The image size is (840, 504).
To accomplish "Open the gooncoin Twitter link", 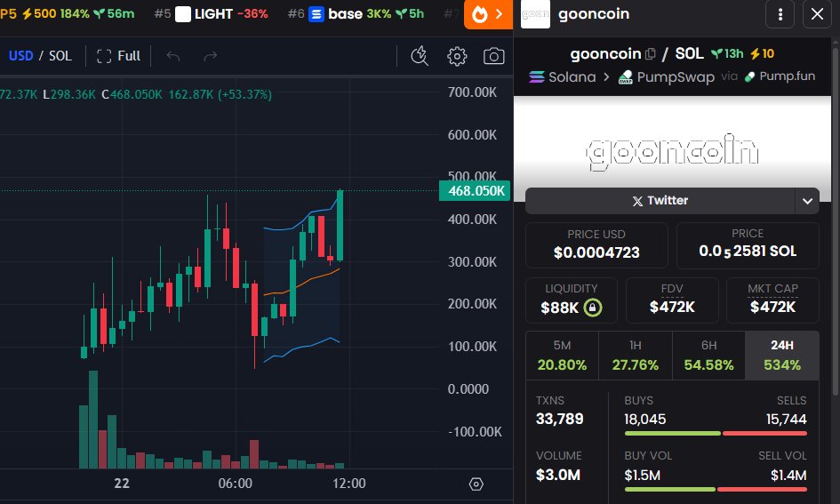I will pos(660,201).
